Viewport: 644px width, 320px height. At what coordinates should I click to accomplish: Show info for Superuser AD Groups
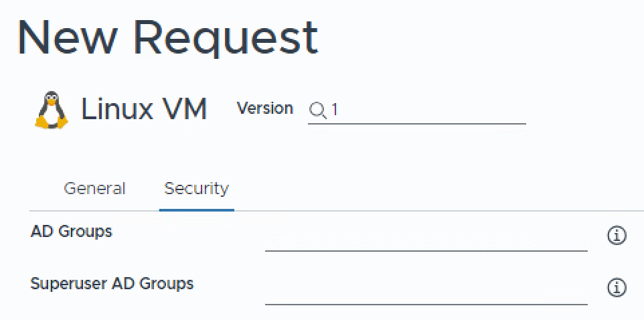pos(616,287)
